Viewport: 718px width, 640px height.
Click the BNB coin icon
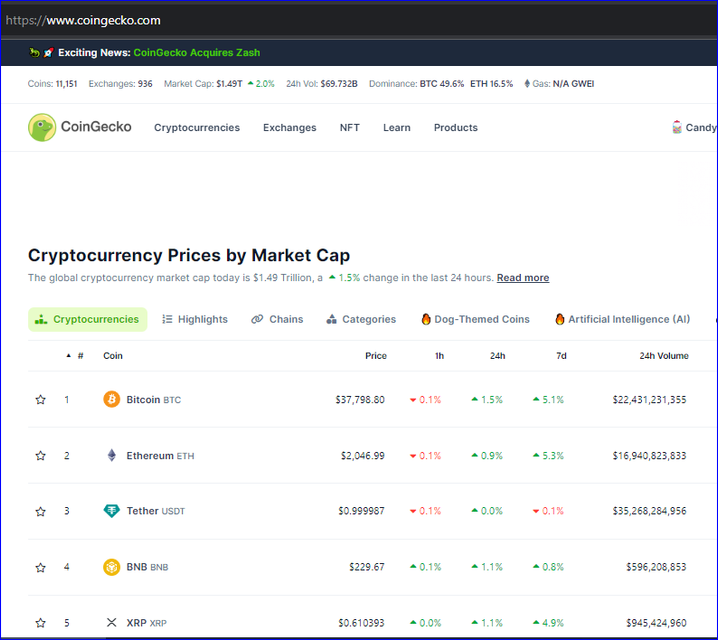pos(111,567)
